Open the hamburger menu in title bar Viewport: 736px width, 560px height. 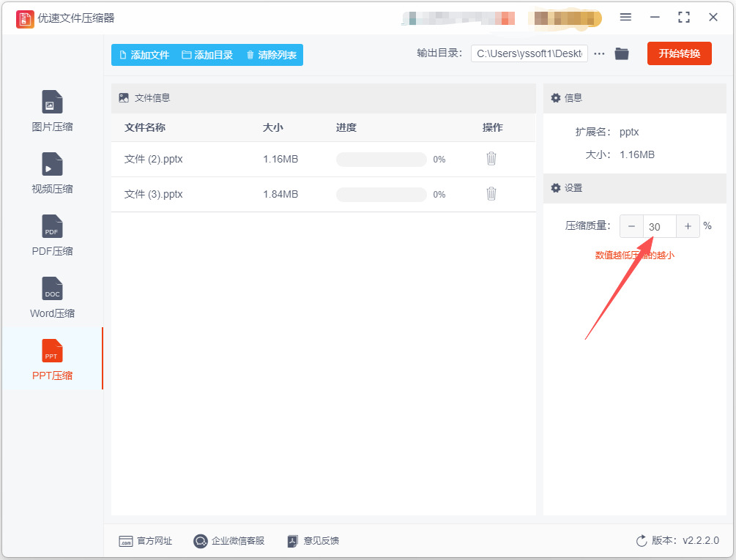pyautogui.click(x=625, y=18)
